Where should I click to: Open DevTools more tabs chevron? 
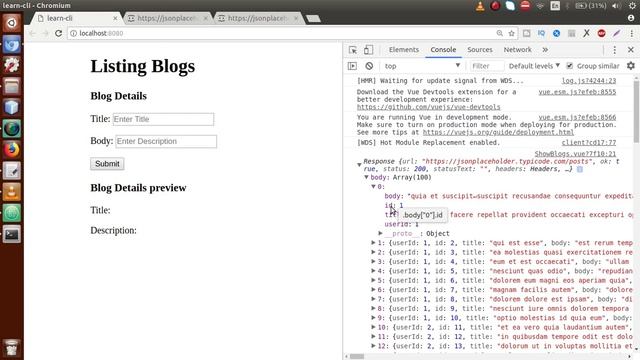(545, 50)
